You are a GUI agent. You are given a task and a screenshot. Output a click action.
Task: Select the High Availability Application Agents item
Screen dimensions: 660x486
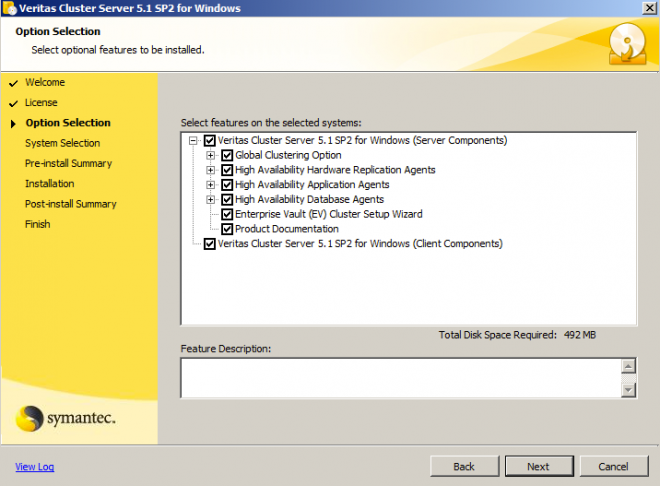click(312, 185)
